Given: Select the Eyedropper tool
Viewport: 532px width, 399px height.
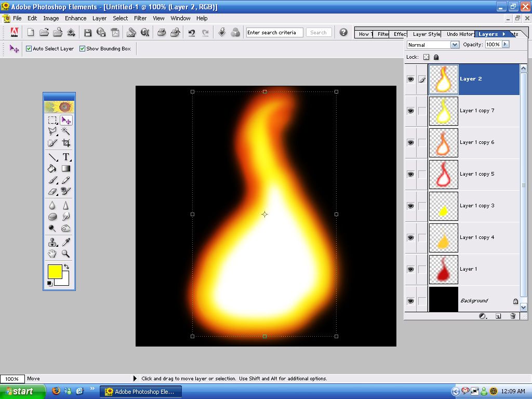Looking at the screenshot, I should (66, 242).
